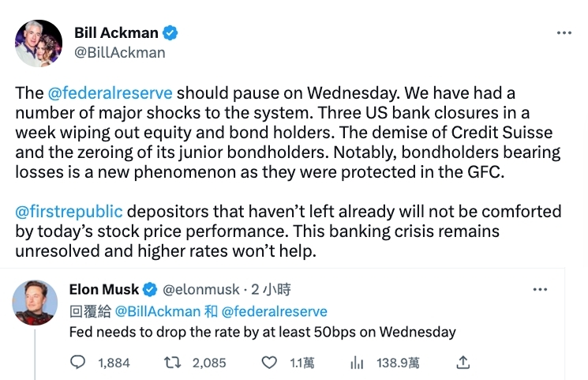
Task: Click the share upload icon
Action: pyautogui.click(x=464, y=363)
